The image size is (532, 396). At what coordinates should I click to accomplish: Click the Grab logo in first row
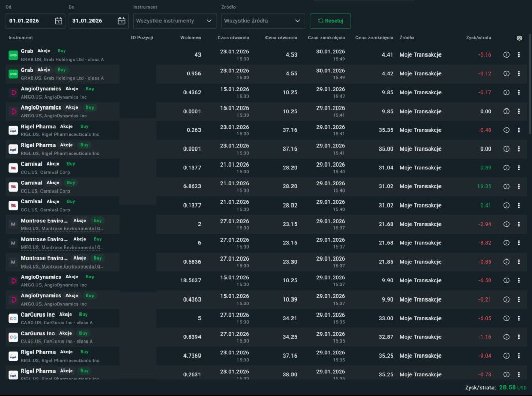13,55
